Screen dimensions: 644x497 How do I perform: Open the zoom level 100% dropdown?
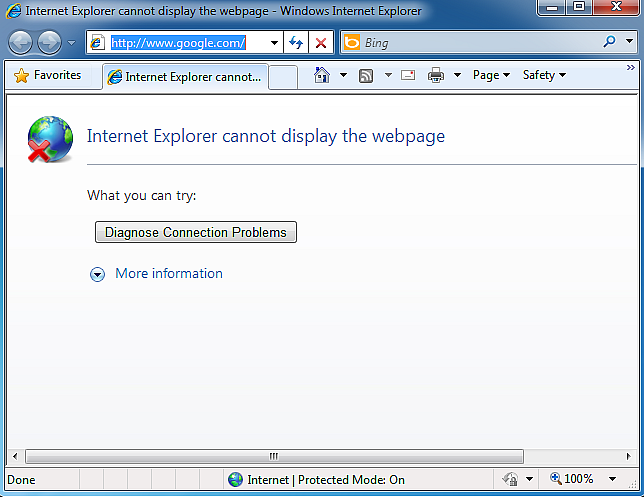pyautogui.click(x=612, y=479)
